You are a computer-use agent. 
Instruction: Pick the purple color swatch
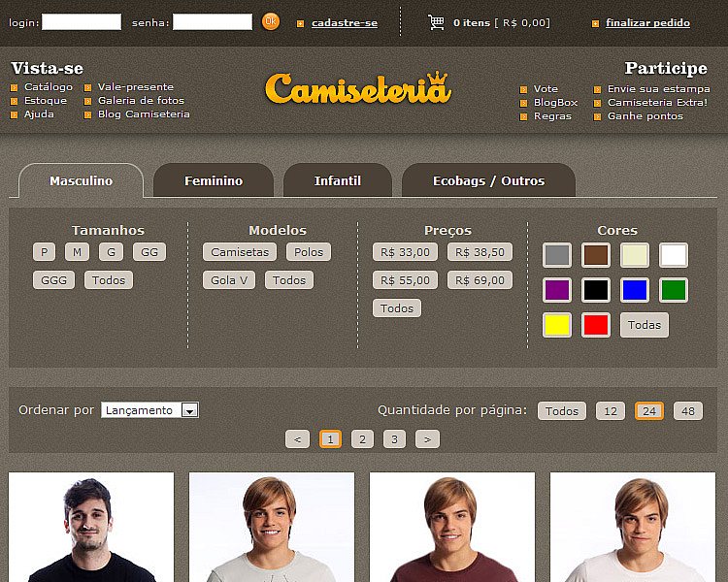click(557, 290)
